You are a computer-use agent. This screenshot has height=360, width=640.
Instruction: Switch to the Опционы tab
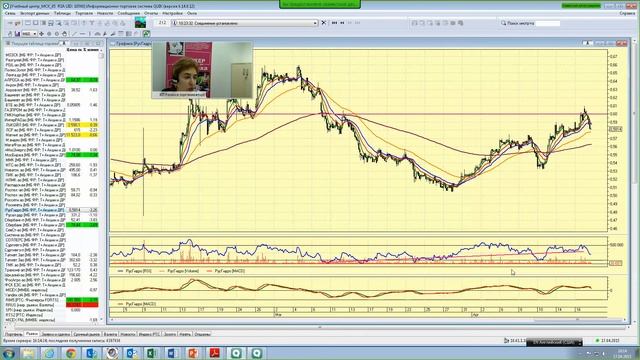point(202,334)
